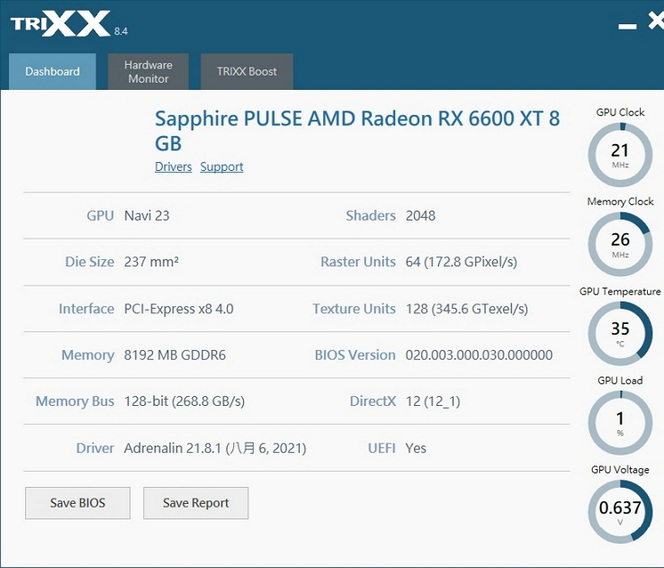Minimize the TRIXX window
The height and width of the screenshot is (568, 664).
pos(627,26)
